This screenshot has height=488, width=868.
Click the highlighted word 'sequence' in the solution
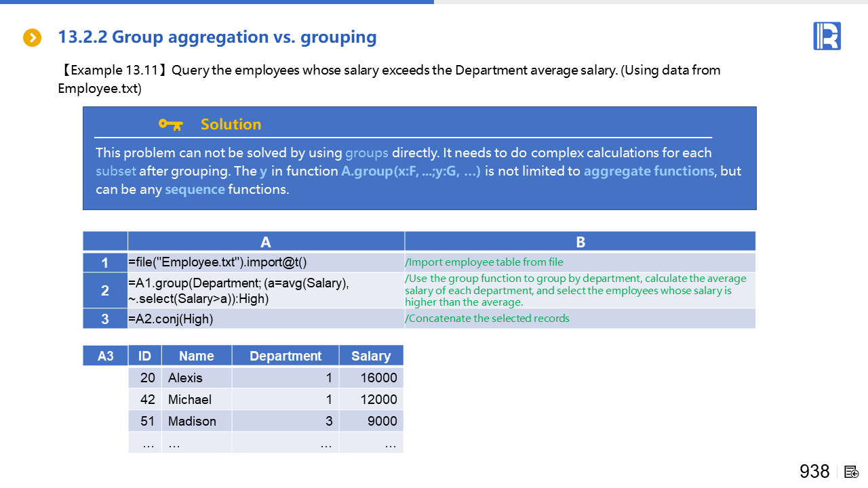click(x=195, y=189)
